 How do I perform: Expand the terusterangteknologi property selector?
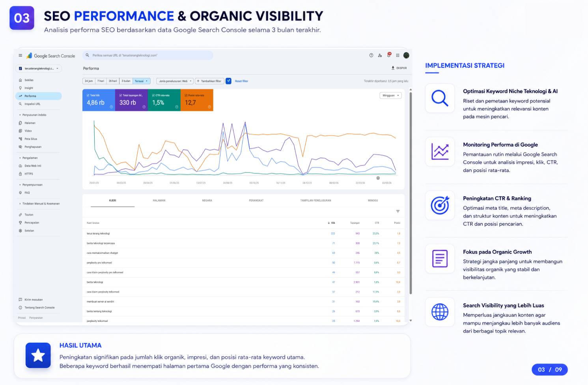pyautogui.click(x=39, y=68)
